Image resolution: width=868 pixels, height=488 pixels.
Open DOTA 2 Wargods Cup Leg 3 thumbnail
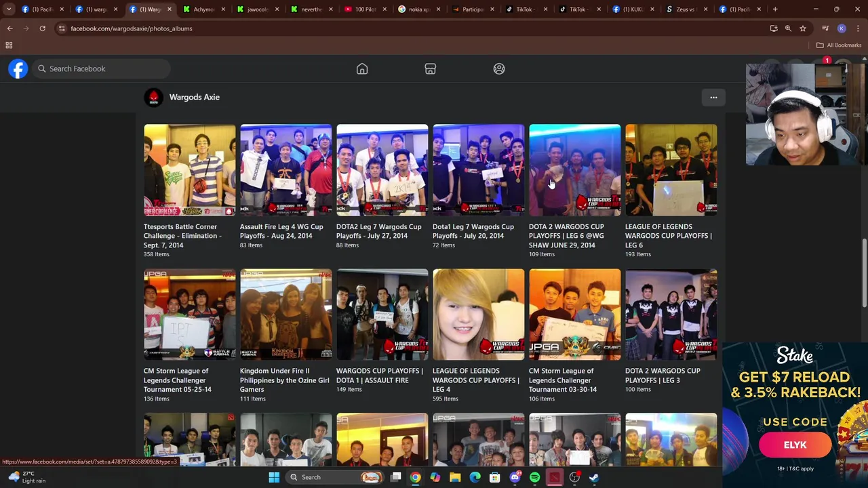tap(671, 314)
